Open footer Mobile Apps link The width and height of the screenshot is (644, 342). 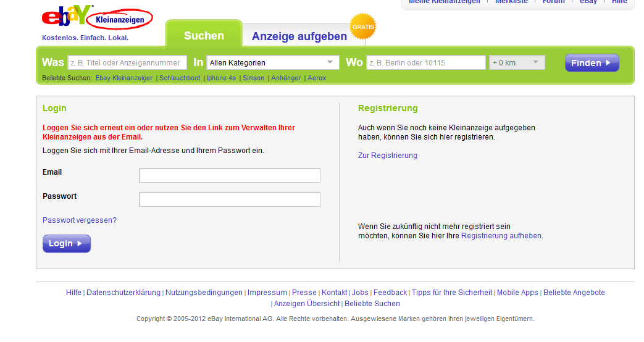tap(517, 293)
